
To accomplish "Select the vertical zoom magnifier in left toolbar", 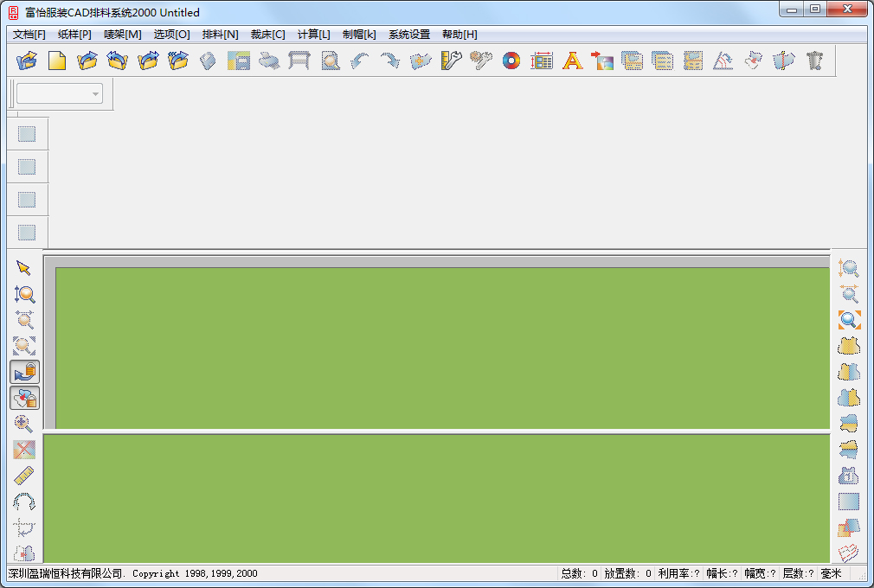I will click(x=24, y=294).
